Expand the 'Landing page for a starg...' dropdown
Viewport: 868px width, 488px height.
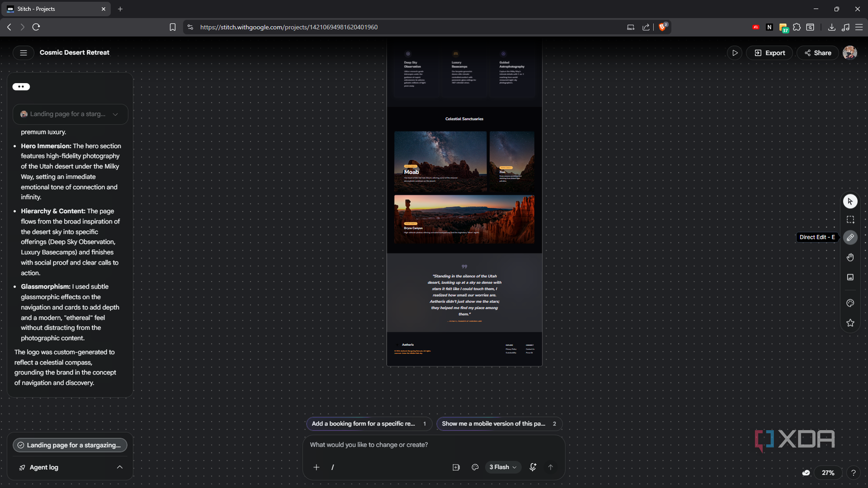pyautogui.click(x=70, y=114)
